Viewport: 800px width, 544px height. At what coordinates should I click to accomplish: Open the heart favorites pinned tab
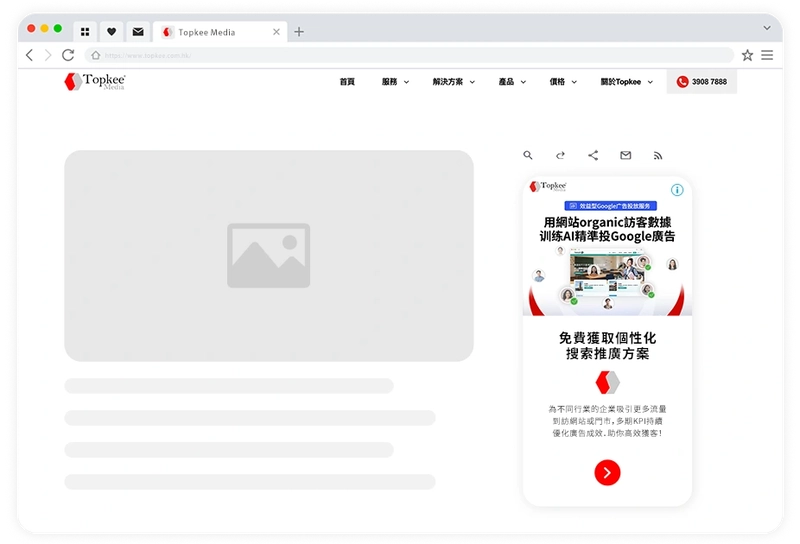[111, 32]
